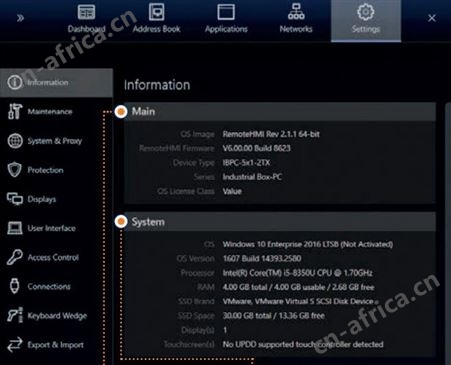This screenshot has width=451, height=365.
Task: Go to System & Proxy settings
Action: click(55, 141)
